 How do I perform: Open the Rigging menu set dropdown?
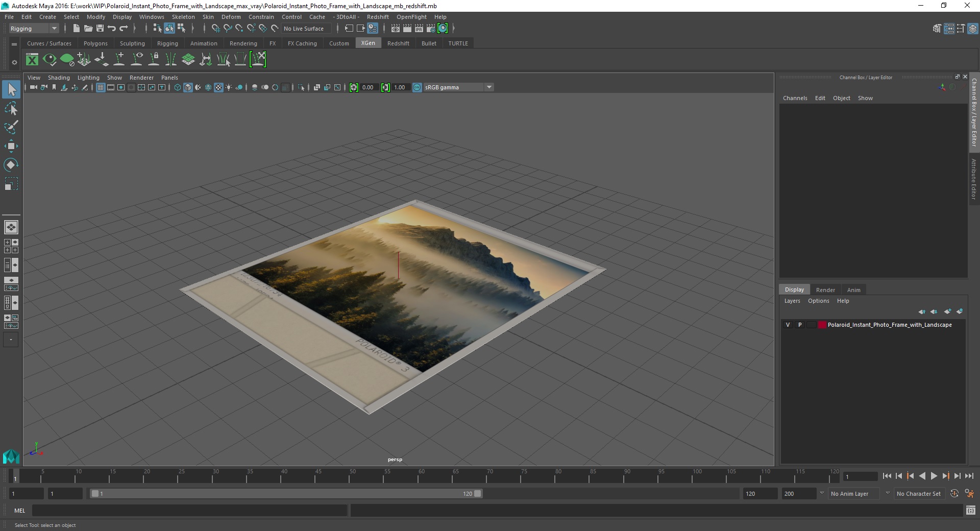point(33,29)
